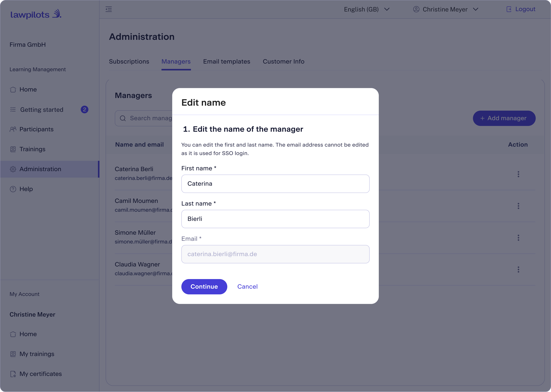Expand the English (GB) language dropdown
This screenshot has width=551, height=392.
tap(367, 9)
